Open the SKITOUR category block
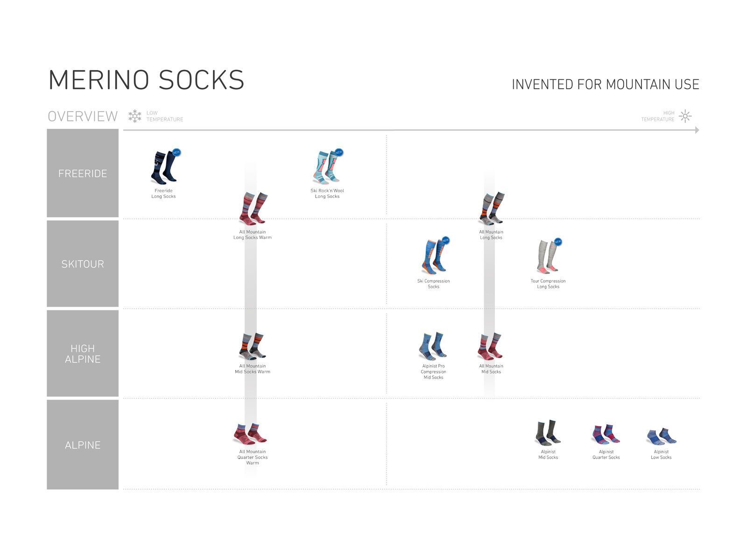This screenshot has width=747, height=560. (x=83, y=264)
